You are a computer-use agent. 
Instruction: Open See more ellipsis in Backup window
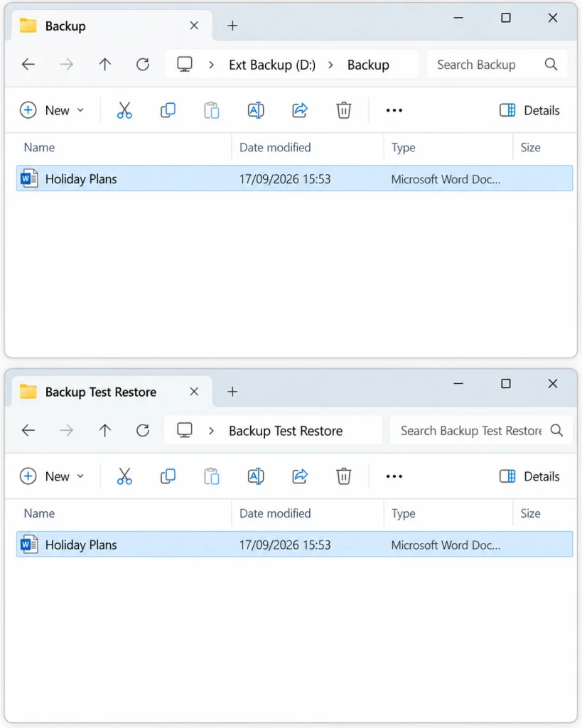(x=394, y=110)
